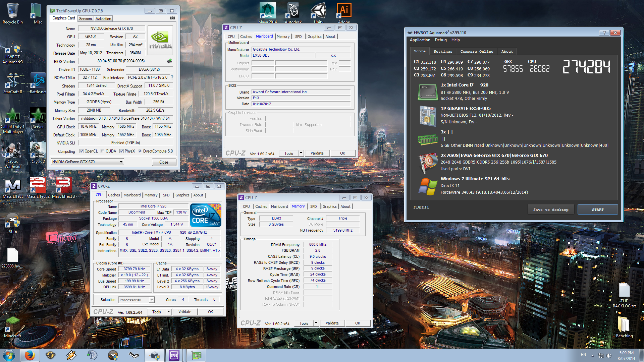
Task: Launch Mass Effect desktop shortcut
Action: coord(13,188)
